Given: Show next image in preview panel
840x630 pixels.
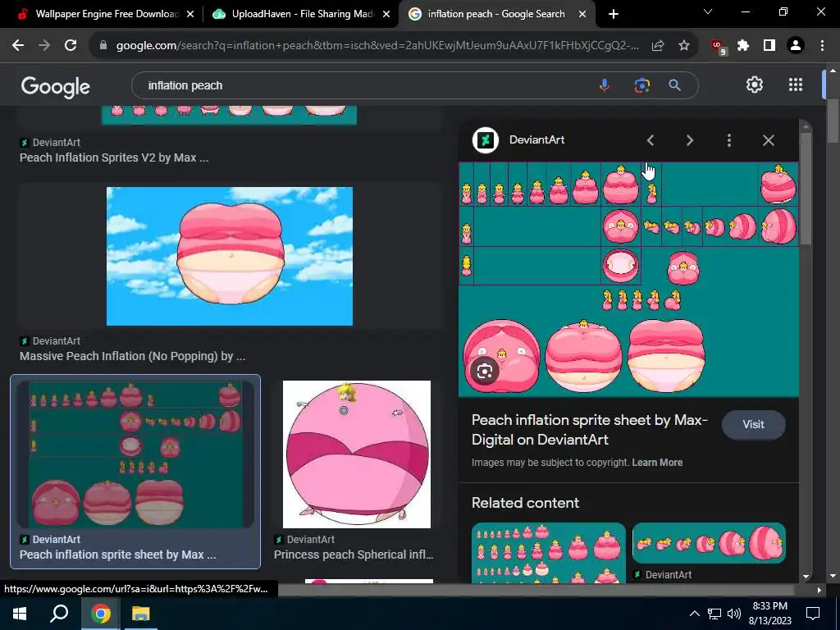Looking at the screenshot, I should [x=689, y=140].
